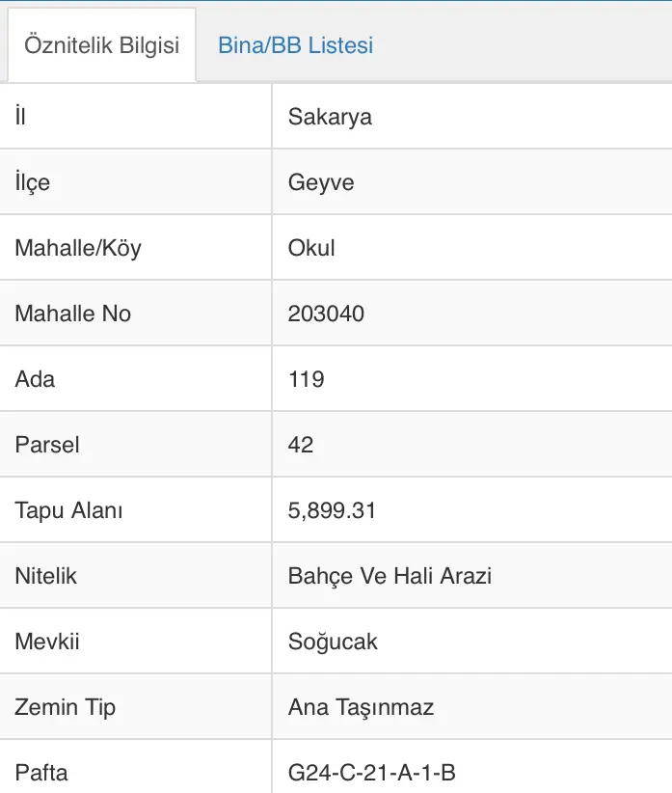Click the Parsel value 42

pos(301,445)
